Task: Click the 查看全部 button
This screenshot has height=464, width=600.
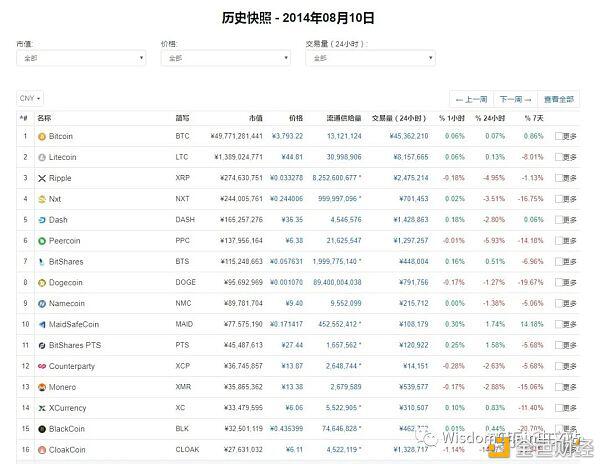Action: point(559,99)
